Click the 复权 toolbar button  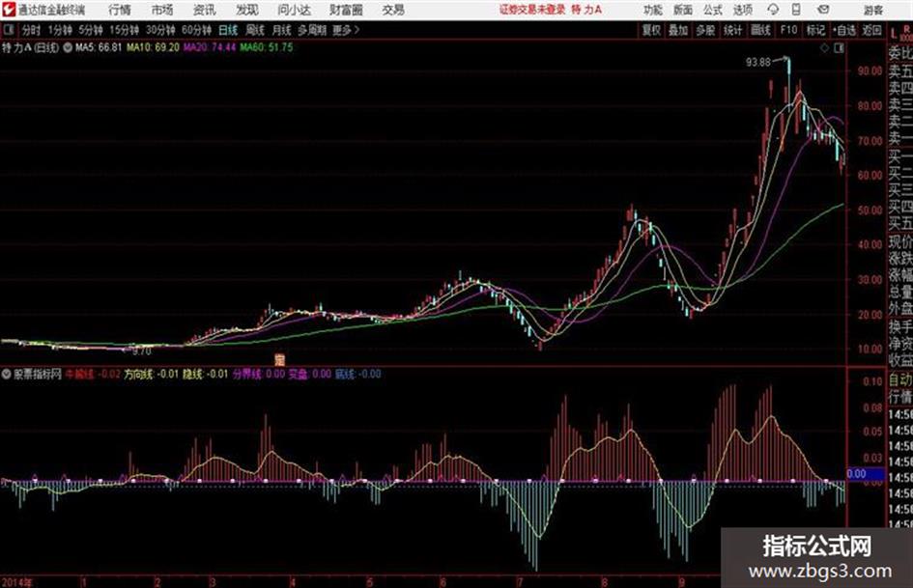click(651, 30)
